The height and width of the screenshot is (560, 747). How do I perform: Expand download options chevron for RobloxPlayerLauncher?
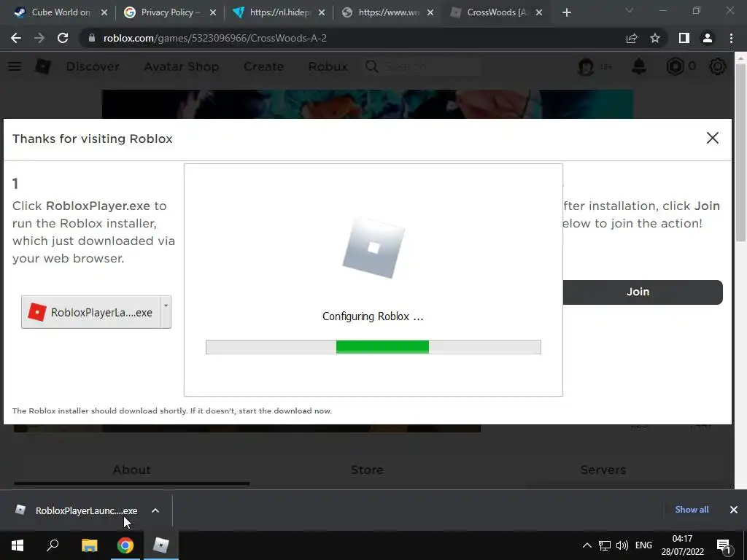click(x=155, y=510)
